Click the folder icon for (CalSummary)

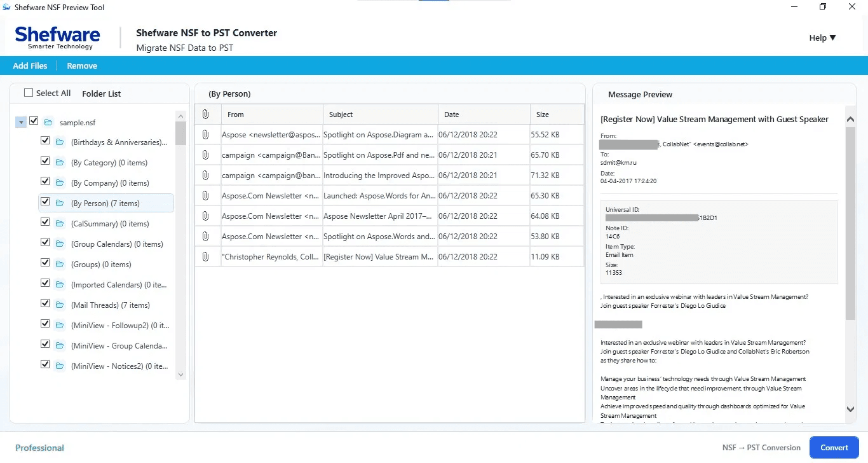[x=60, y=224]
